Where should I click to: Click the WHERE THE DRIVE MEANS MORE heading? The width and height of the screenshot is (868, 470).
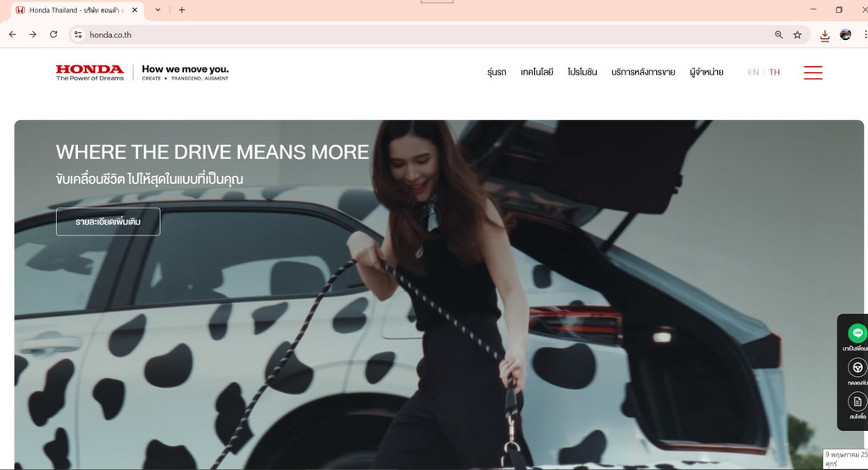click(x=212, y=152)
